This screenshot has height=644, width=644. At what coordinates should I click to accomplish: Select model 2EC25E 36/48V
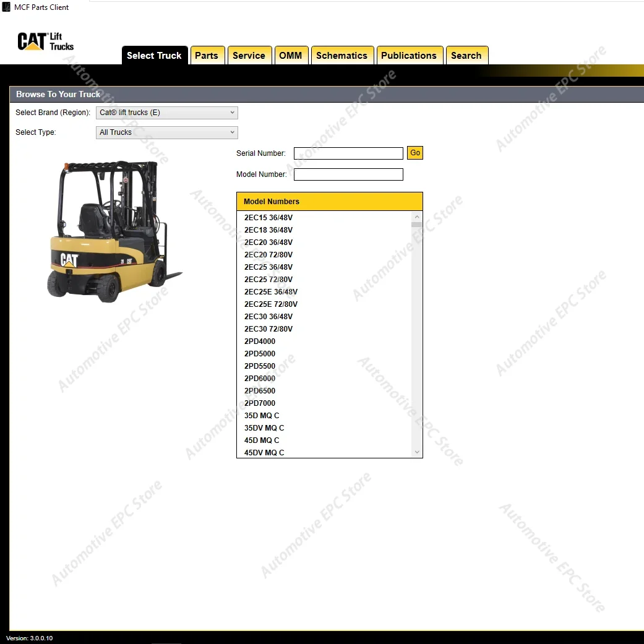[271, 292]
